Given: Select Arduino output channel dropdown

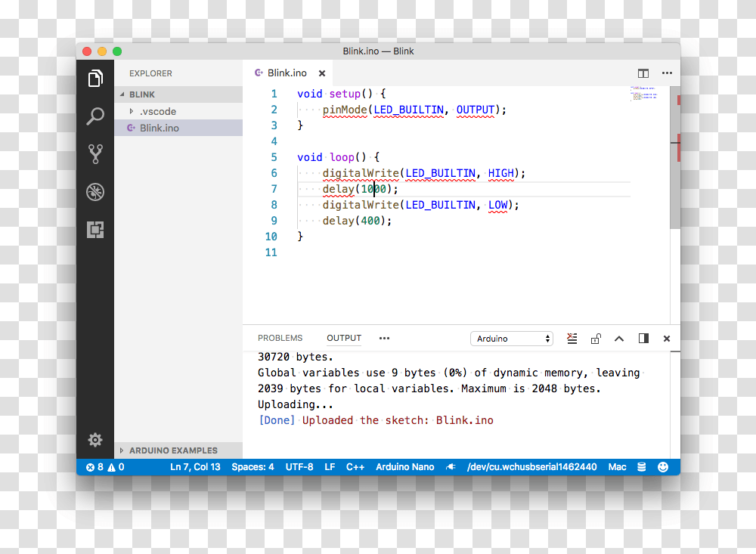Looking at the screenshot, I should click(512, 339).
